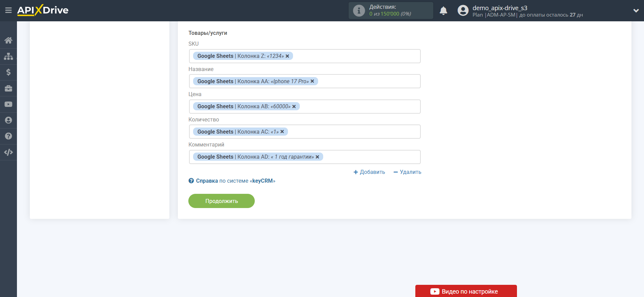Viewport: 644px width, 297px height.
Task: Remove the Колонка Z tag from SKU
Action: (x=287, y=56)
